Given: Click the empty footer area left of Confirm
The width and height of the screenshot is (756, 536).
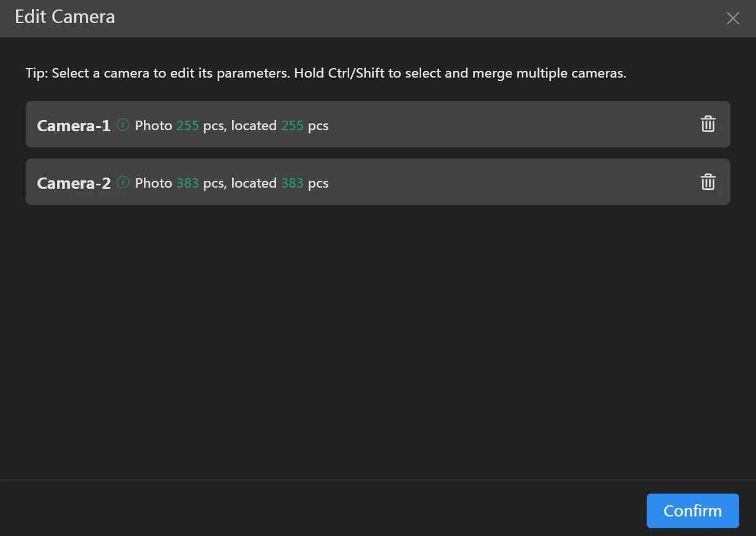Looking at the screenshot, I should [x=335, y=510].
